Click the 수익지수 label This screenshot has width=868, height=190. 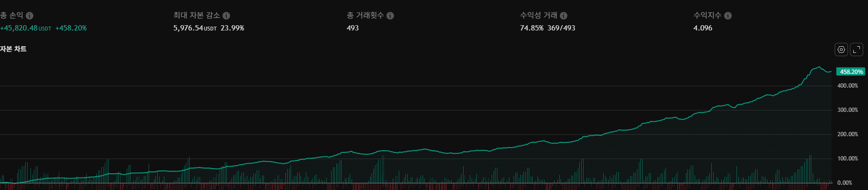coord(707,16)
